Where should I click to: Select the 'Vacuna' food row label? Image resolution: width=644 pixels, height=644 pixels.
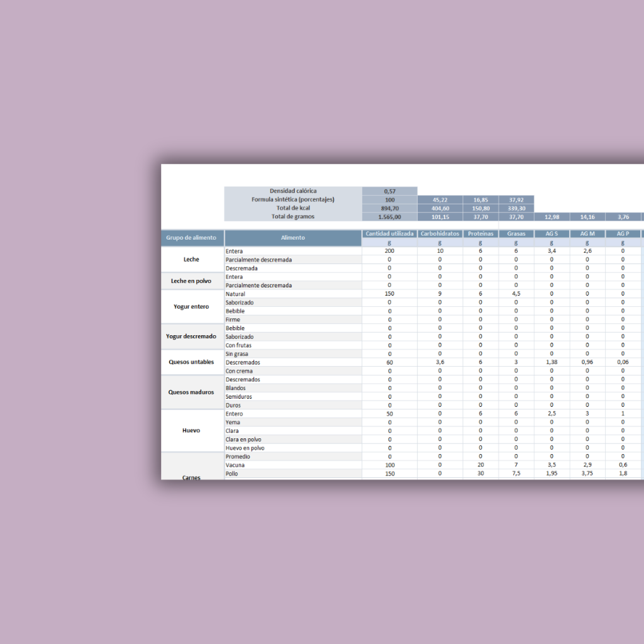tap(235, 465)
